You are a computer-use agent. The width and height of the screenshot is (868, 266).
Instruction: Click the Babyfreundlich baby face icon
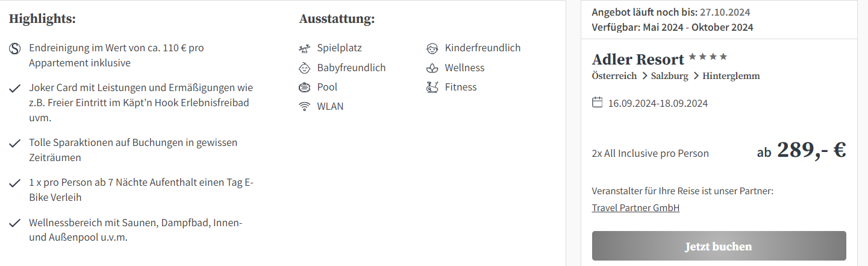pos(305,68)
